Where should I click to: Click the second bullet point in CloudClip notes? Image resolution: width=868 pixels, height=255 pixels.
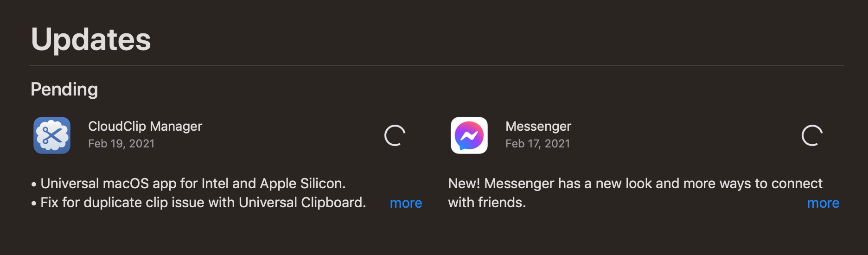34,204
